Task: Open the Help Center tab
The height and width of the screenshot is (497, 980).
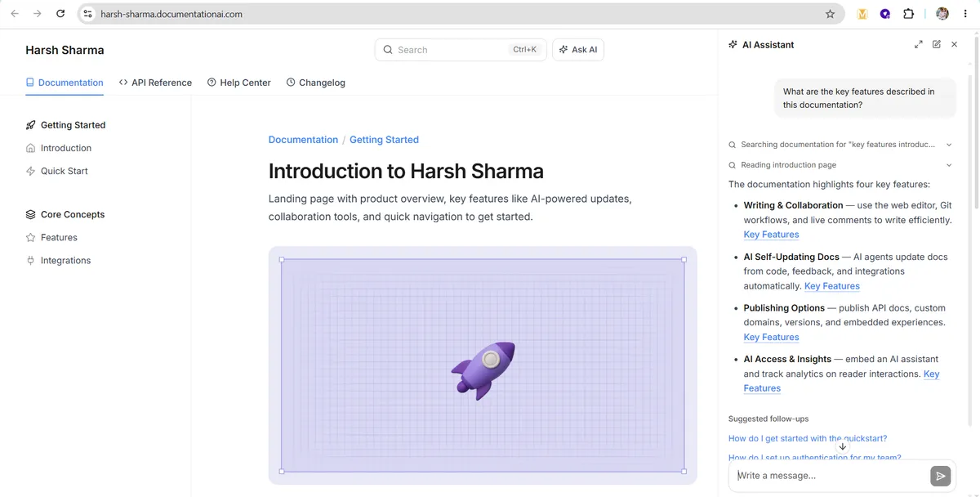Action: (239, 83)
